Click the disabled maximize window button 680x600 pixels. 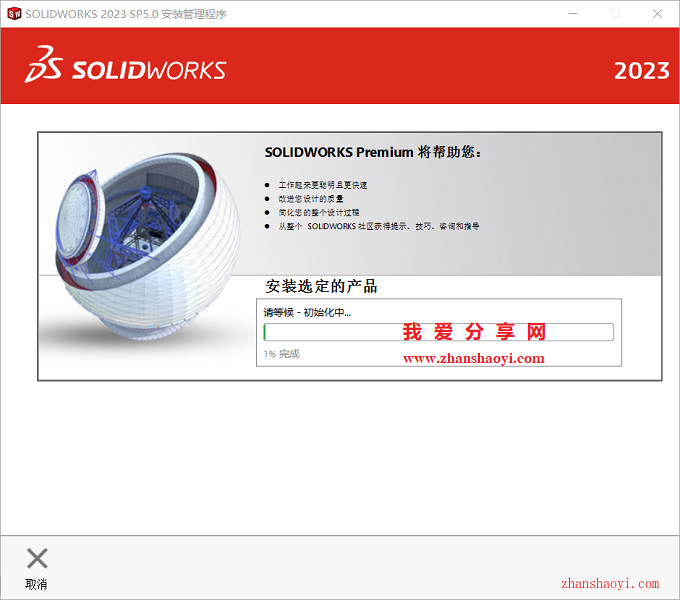tap(615, 14)
